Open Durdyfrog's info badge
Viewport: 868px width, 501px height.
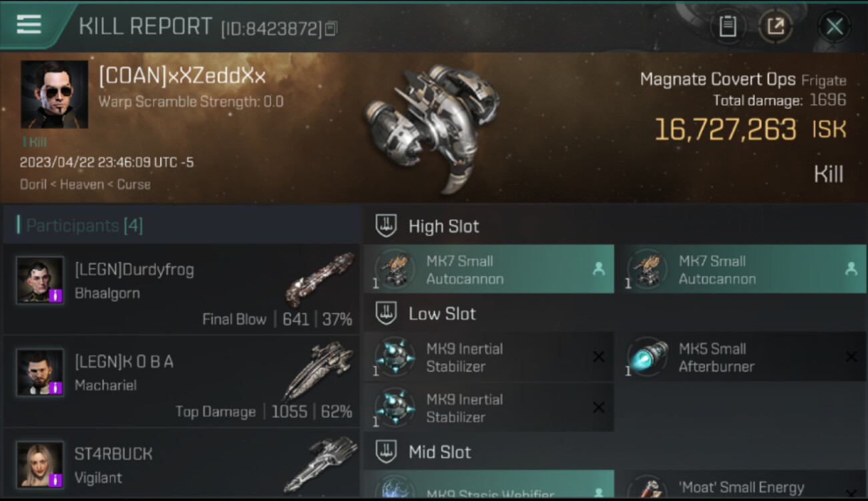click(x=55, y=295)
